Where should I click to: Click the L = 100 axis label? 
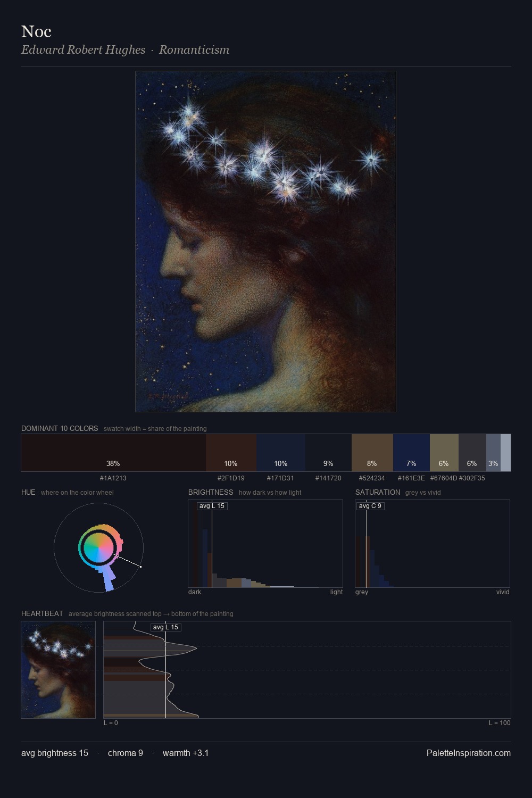500,722
